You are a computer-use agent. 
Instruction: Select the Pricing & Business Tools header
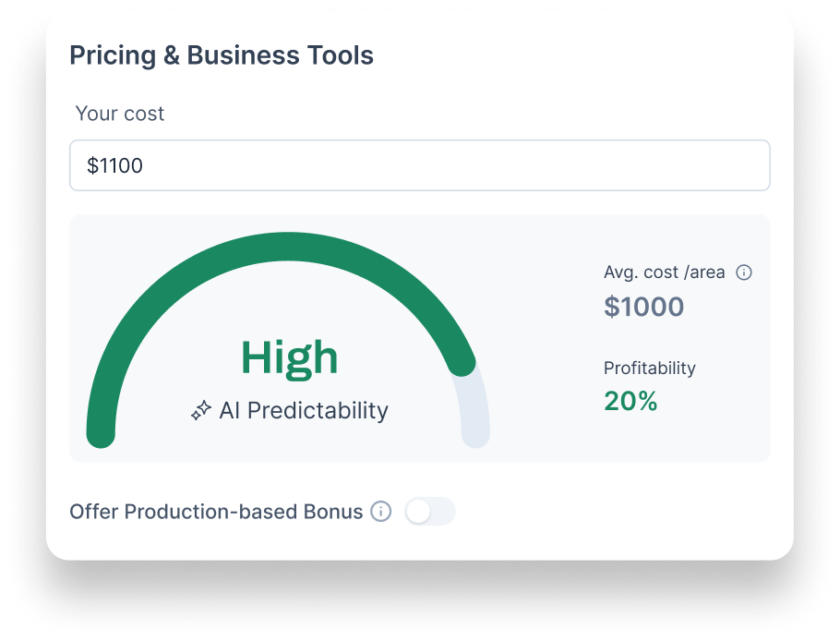click(x=222, y=55)
